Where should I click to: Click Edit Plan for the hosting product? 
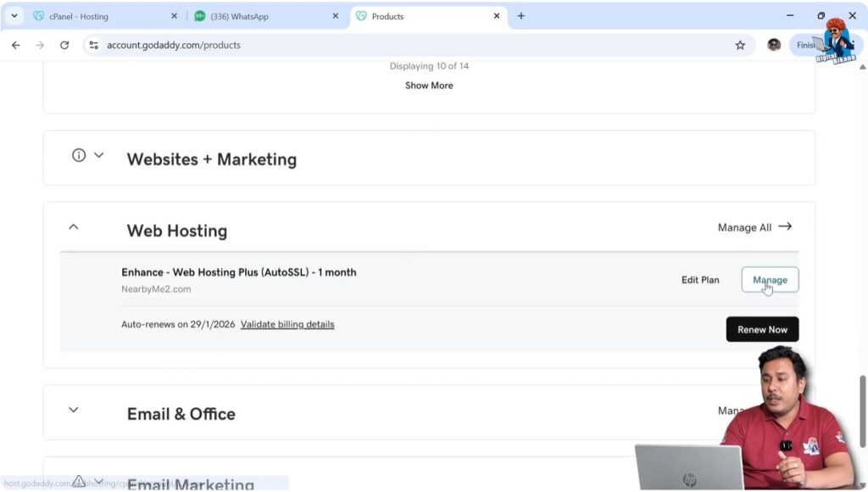click(x=700, y=280)
